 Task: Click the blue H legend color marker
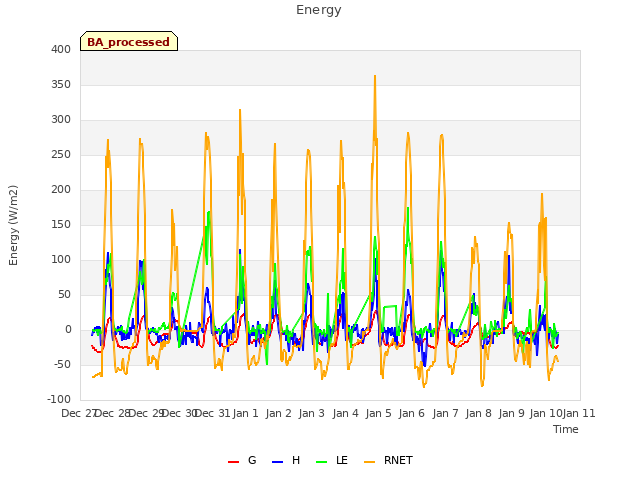(277, 462)
